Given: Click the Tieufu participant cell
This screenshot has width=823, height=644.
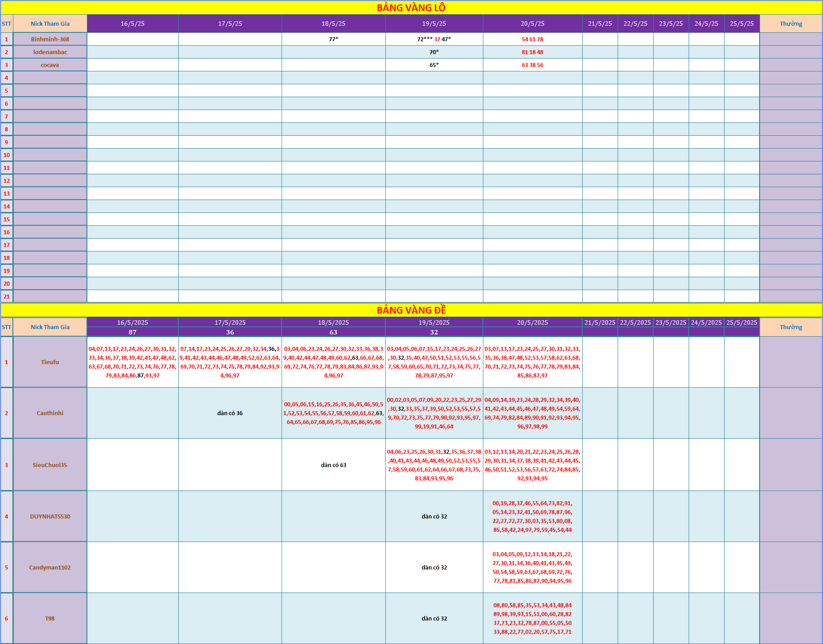Looking at the screenshot, I should pyautogui.click(x=50, y=362).
